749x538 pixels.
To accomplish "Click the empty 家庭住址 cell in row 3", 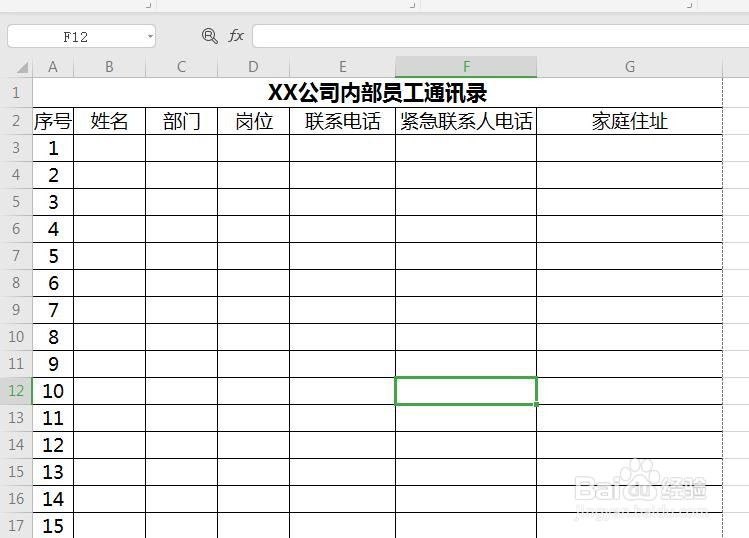I will [630, 148].
